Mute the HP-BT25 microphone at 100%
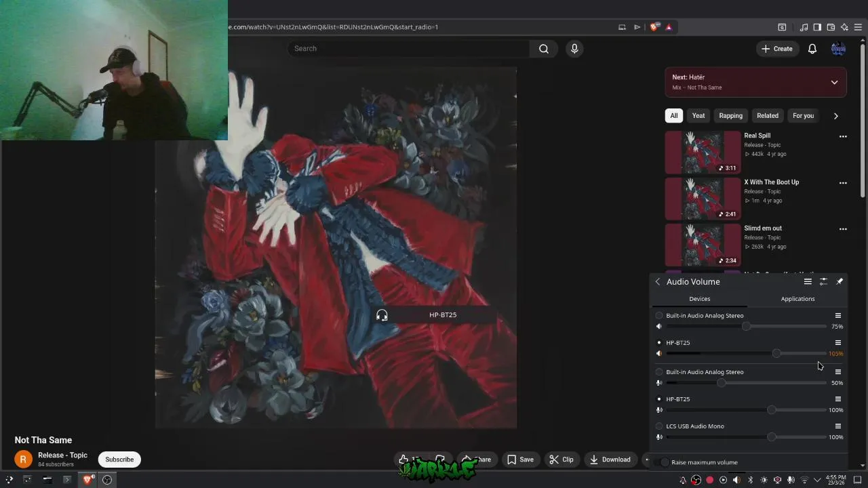Viewport: 868px width, 488px height. pyautogui.click(x=659, y=410)
